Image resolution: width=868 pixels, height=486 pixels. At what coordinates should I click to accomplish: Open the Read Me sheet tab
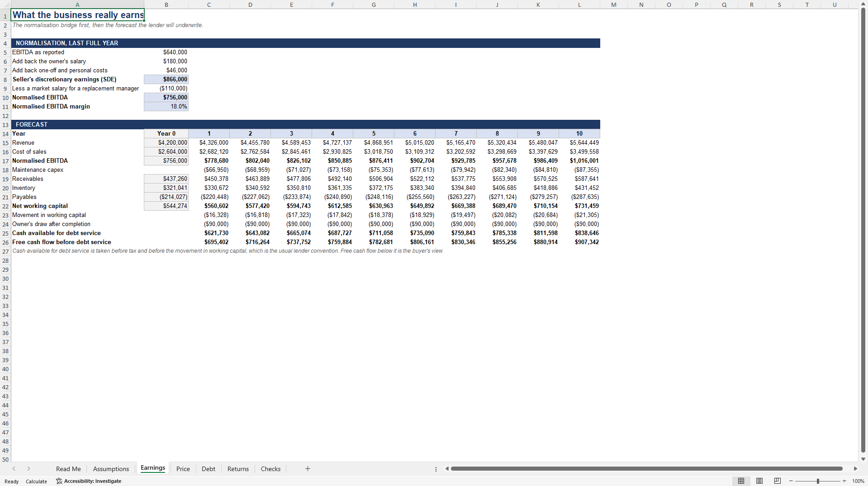point(68,469)
